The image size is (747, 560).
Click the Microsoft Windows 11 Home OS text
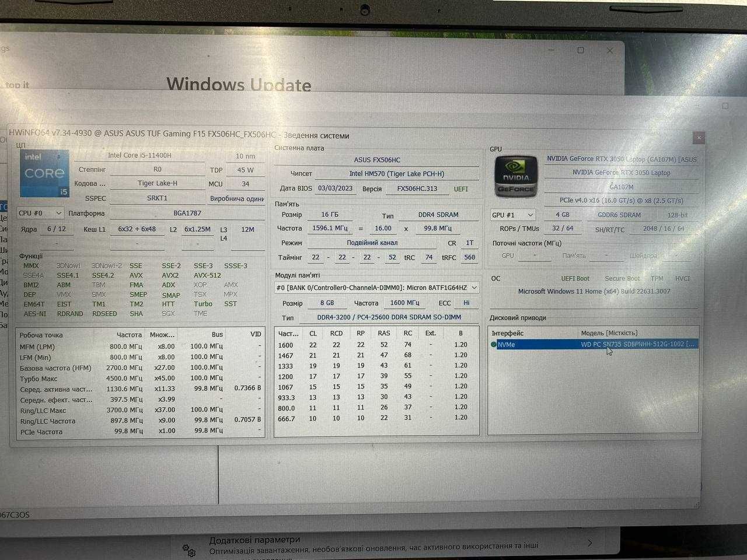(594, 292)
